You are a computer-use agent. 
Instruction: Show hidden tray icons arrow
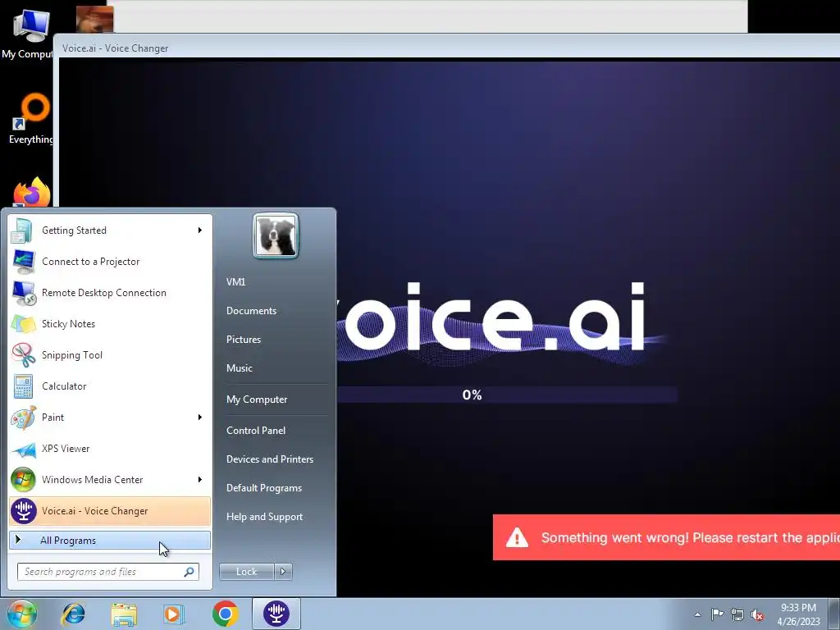pyautogui.click(x=697, y=614)
